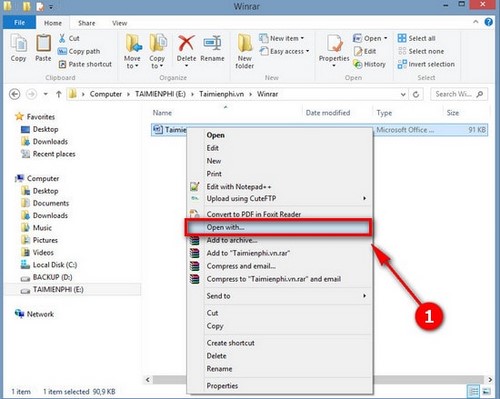Open the address bar history dropdown
The width and height of the screenshot is (500, 399).
[403, 94]
